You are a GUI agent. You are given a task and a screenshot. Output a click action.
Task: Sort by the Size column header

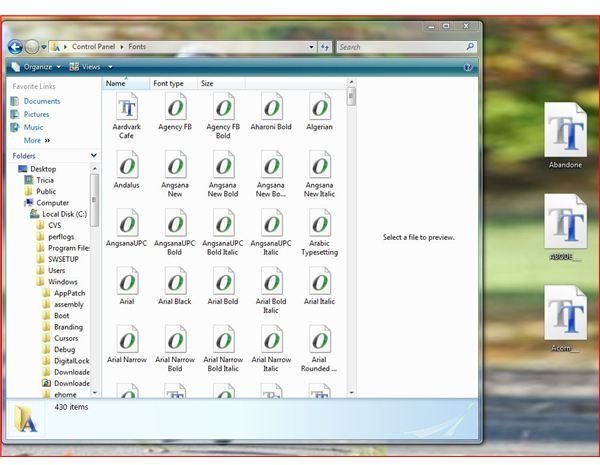tap(221, 83)
